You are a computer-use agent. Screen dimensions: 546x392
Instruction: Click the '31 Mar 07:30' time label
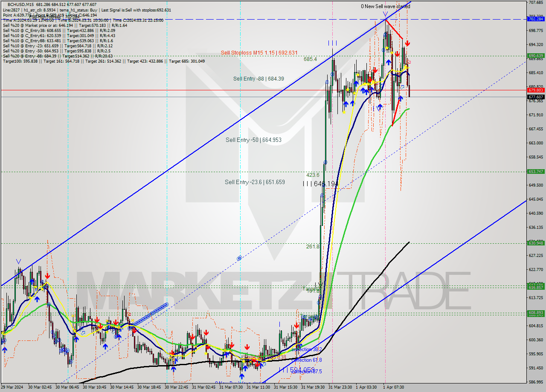click(231, 387)
